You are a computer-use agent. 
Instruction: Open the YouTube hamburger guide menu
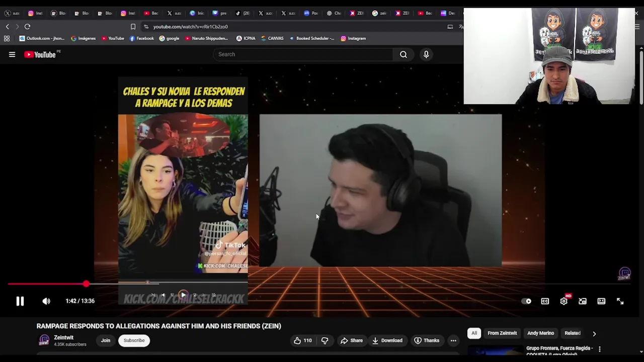pyautogui.click(x=12, y=54)
